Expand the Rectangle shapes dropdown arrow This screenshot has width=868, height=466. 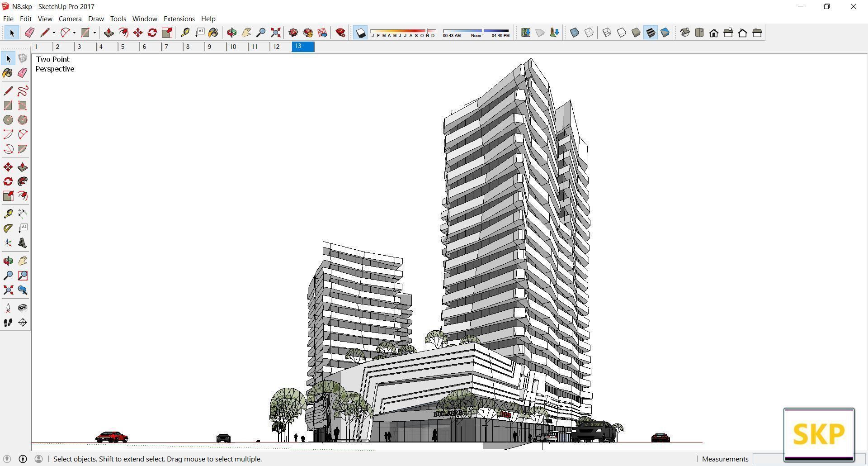coord(94,33)
